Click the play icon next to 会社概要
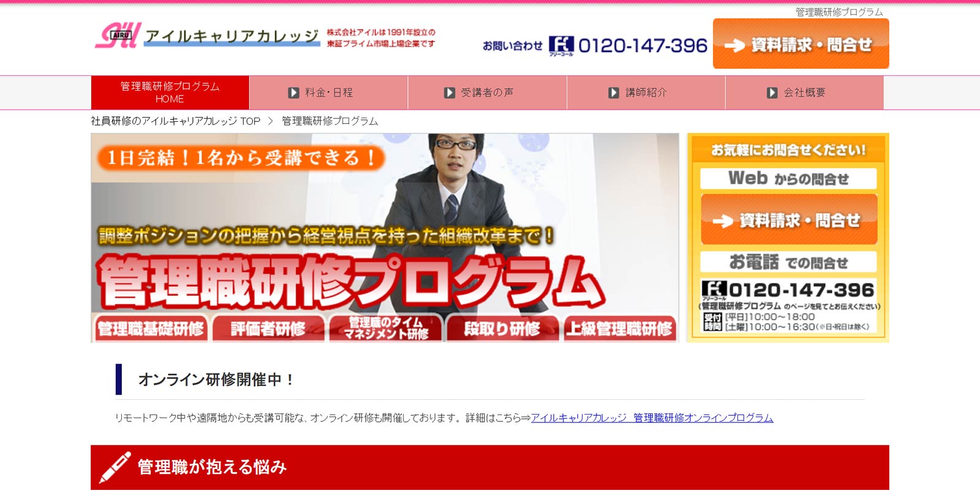 [772, 92]
